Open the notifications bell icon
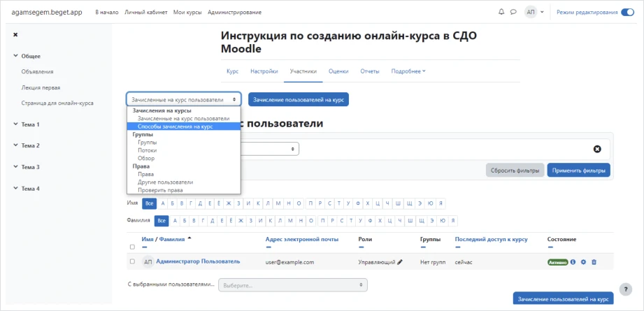 coord(501,12)
